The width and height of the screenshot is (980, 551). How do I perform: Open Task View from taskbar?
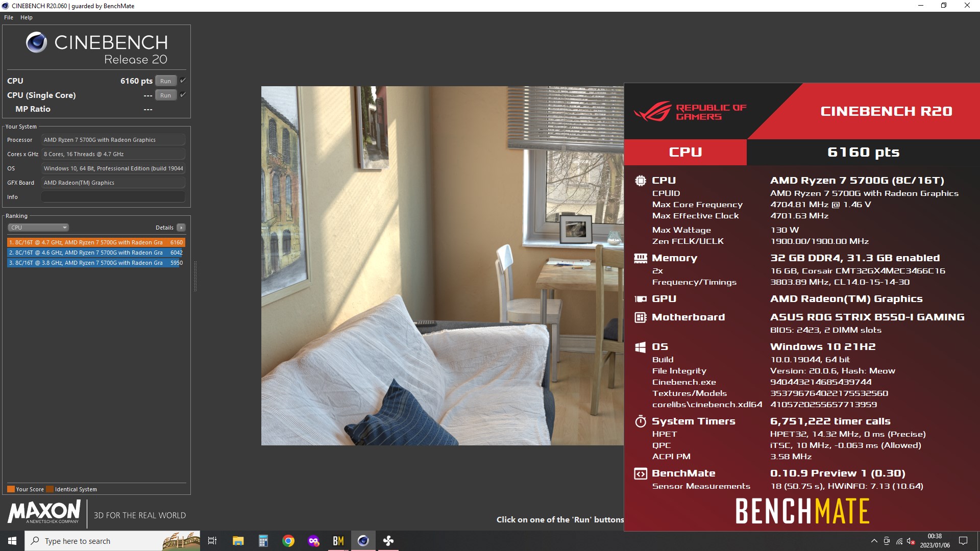212,541
